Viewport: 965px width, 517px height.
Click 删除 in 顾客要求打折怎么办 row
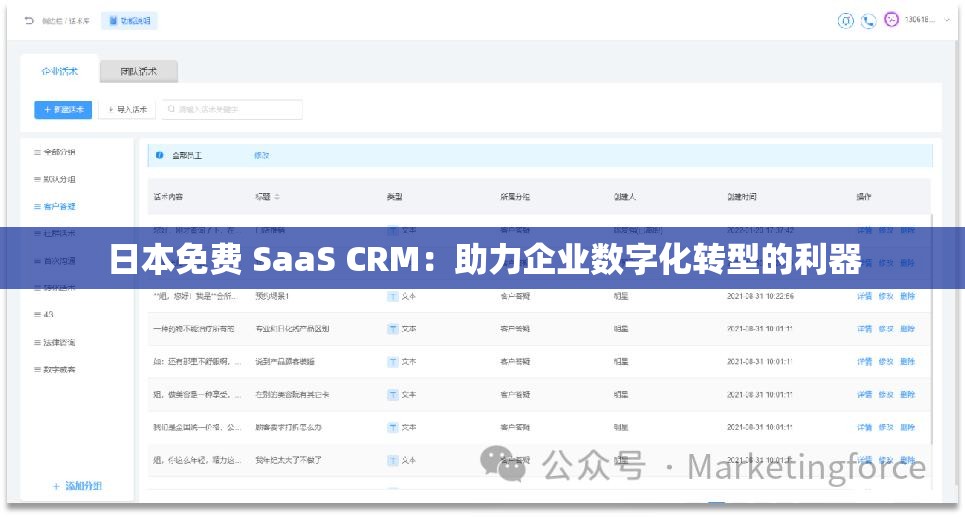908,427
